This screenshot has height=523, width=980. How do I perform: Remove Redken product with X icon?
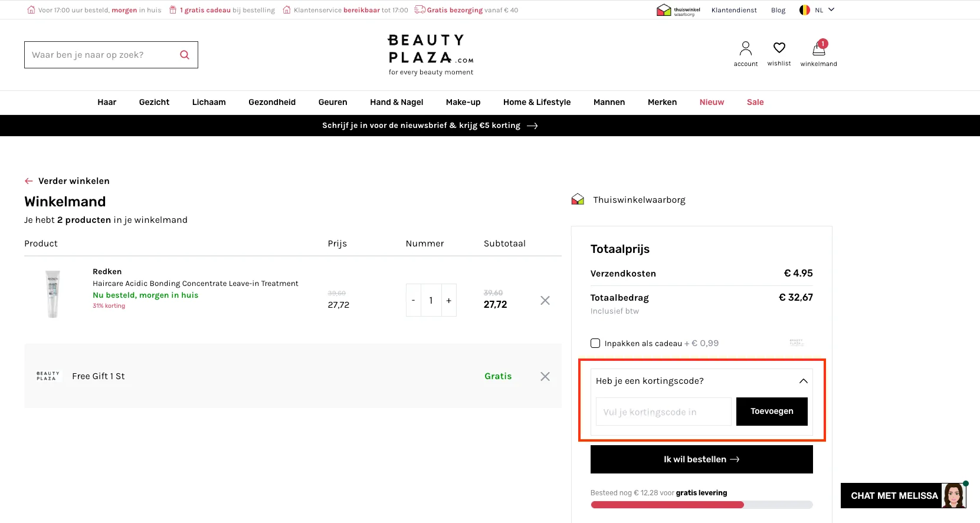545,301
